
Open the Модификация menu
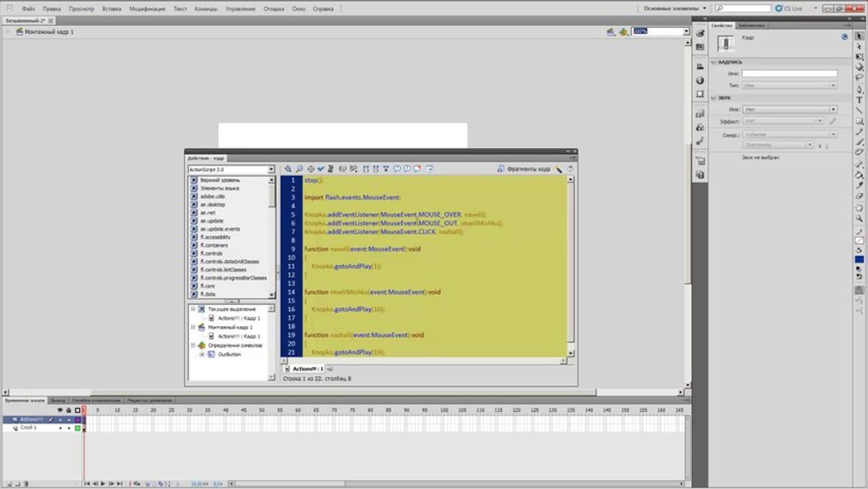147,9
